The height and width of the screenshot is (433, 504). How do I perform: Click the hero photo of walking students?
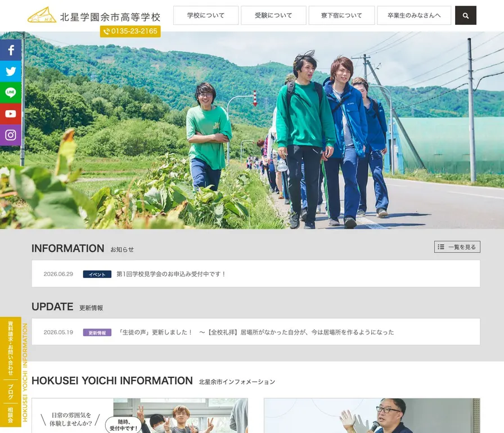[x=252, y=130]
